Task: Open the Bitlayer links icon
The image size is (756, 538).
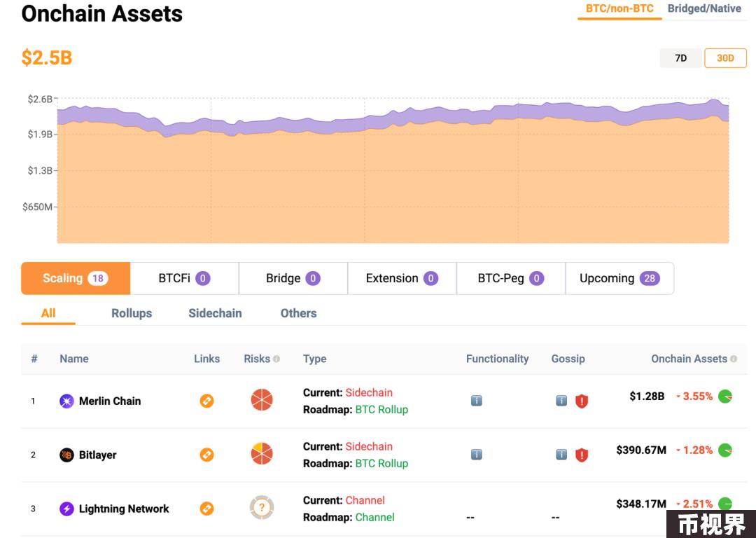Action: point(206,455)
